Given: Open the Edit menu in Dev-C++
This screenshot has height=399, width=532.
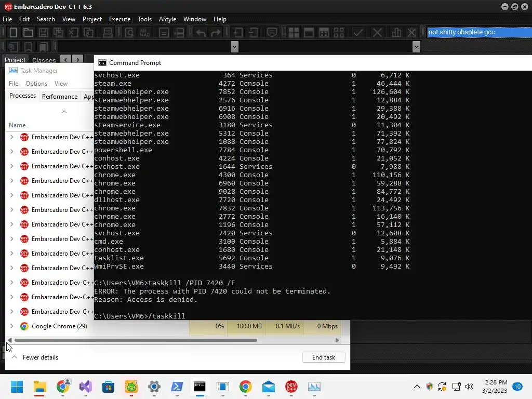Looking at the screenshot, I should coord(24,19).
